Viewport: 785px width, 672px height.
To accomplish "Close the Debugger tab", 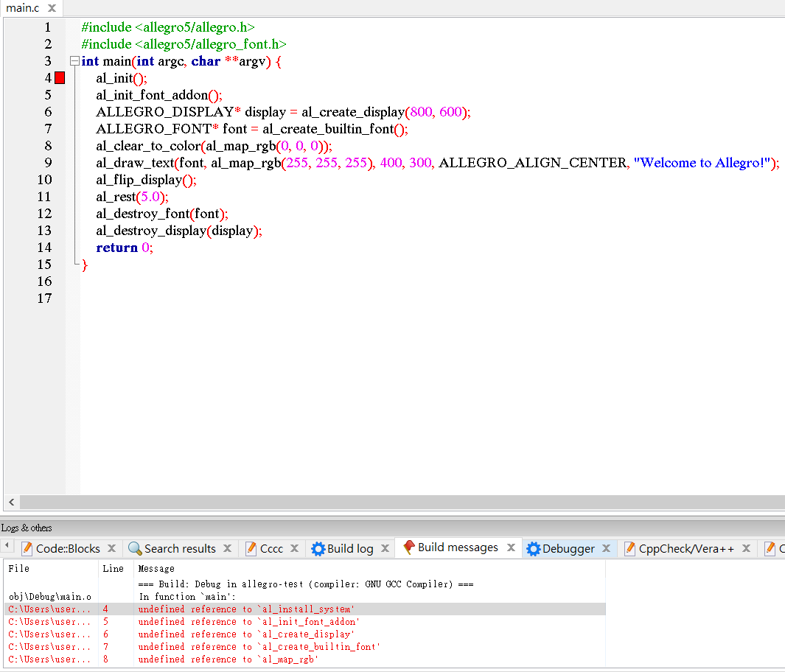I will [606, 548].
